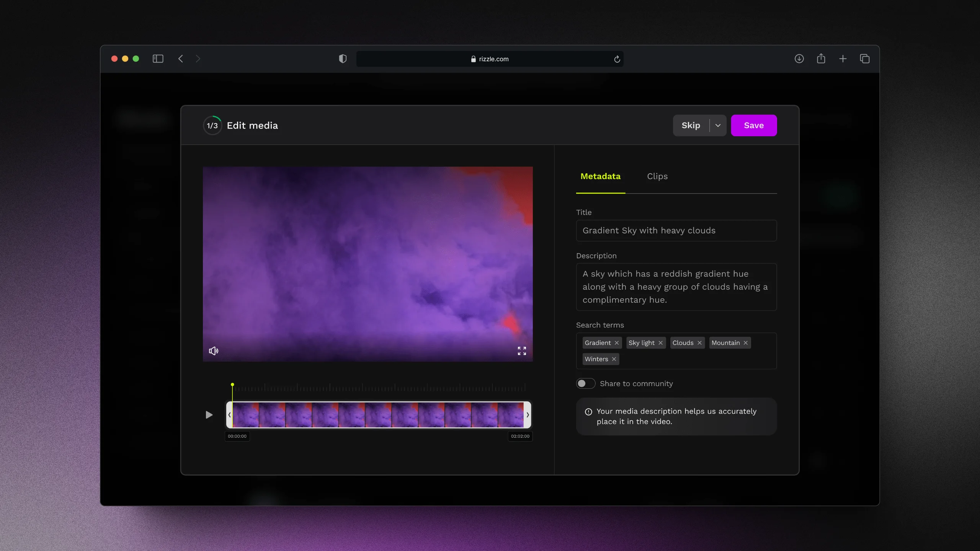Click the left trim handle on the timeline
Screen dimensions: 980x551
point(229,415)
